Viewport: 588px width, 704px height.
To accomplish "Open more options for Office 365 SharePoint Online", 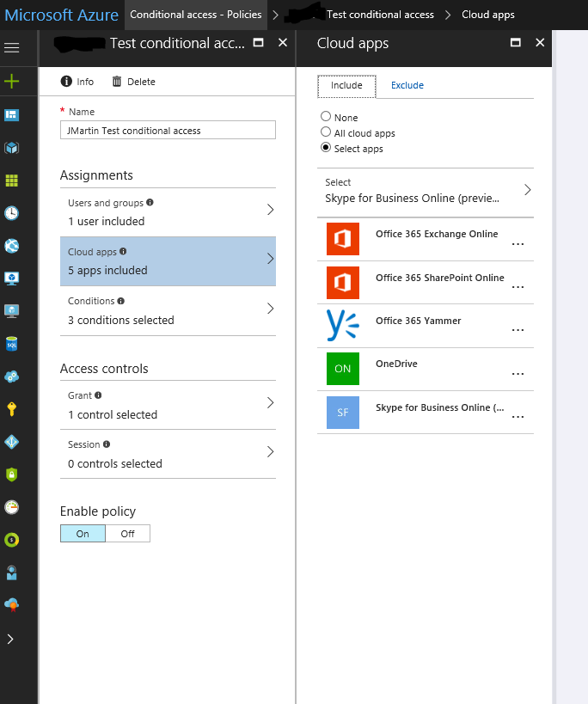I will pos(518,287).
